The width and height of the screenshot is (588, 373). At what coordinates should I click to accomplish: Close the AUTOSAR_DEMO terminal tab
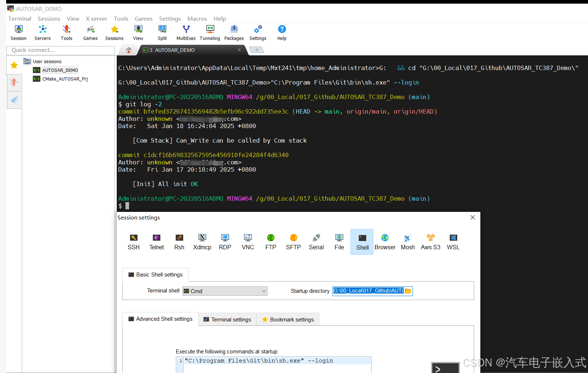tap(239, 50)
